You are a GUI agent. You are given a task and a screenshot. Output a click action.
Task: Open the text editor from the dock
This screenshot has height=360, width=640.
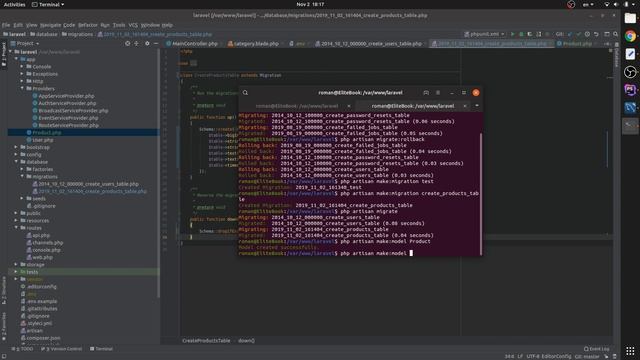tap(630, 54)
